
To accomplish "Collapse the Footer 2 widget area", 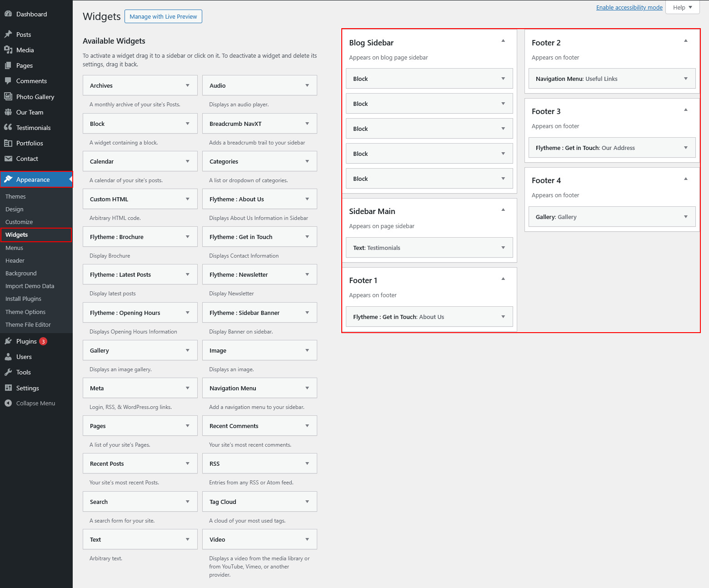I will (686, 41).
